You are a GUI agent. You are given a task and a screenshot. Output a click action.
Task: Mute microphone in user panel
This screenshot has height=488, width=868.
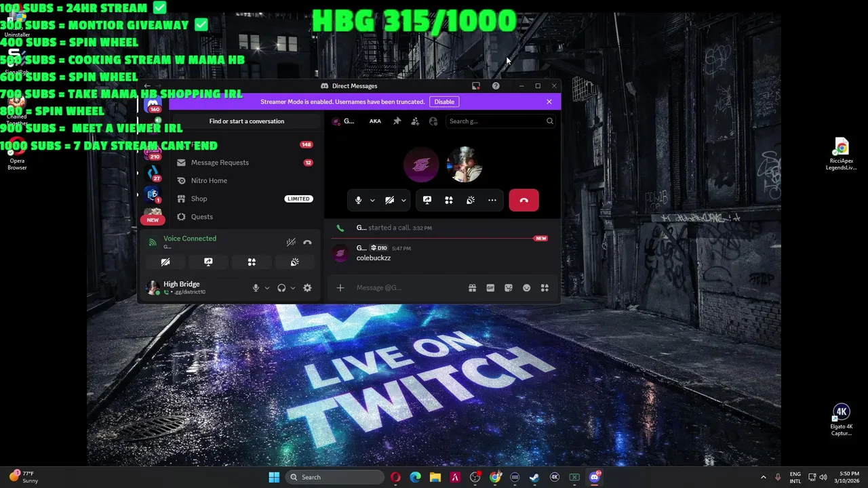coord(256,288)
